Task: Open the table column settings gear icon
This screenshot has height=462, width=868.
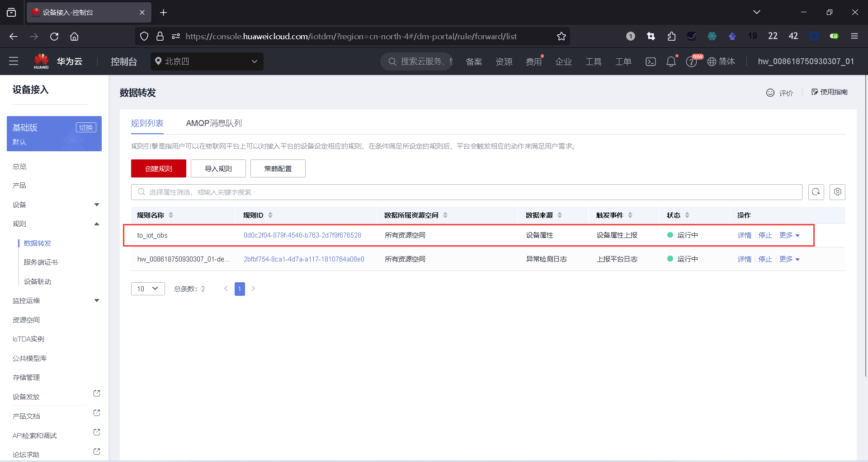Action: click(837, 192)
